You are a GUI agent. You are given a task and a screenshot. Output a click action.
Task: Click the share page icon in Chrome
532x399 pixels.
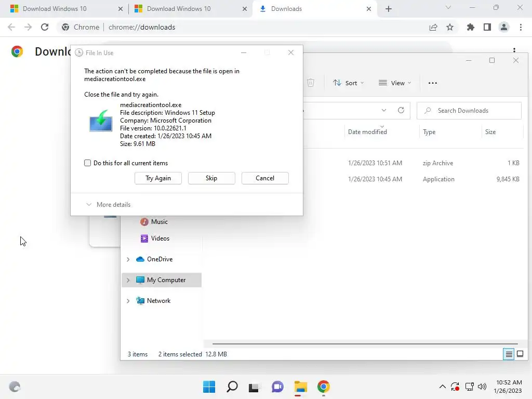pos(433,27)
